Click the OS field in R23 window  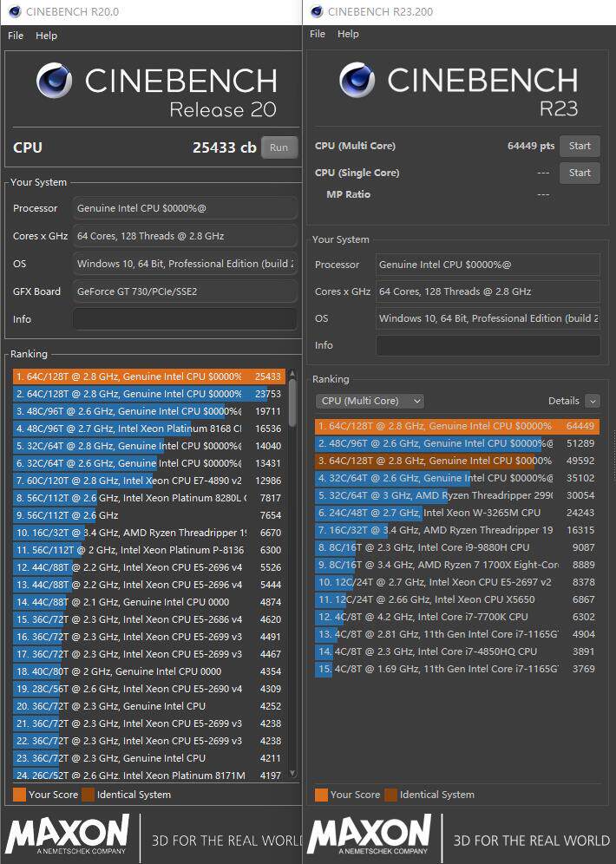(488, 318)
